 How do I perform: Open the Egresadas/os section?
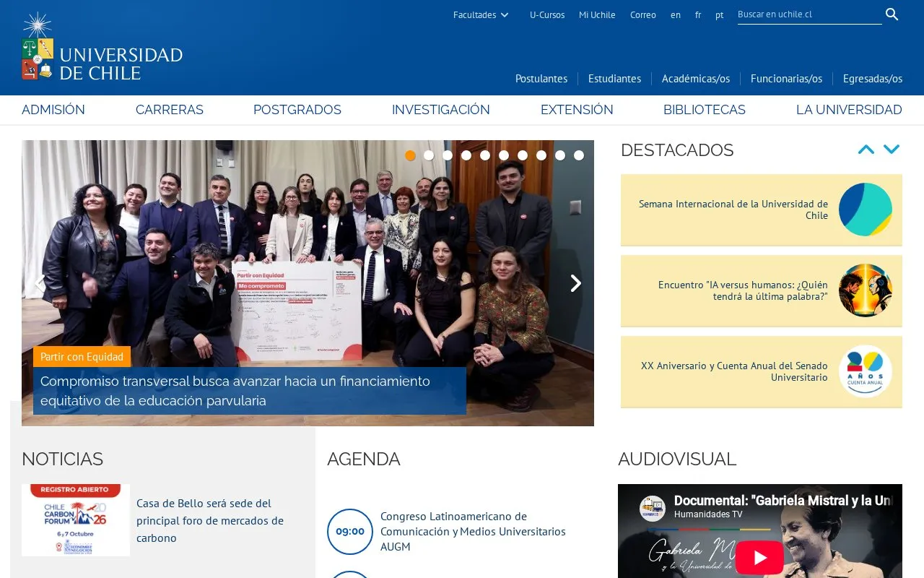[x=873, y=79]
